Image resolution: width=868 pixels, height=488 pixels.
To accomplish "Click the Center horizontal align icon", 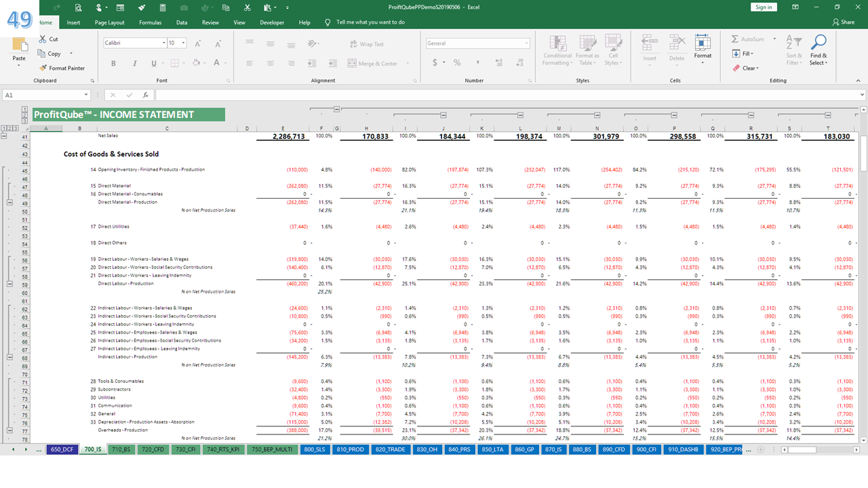I will click(270, 63).
